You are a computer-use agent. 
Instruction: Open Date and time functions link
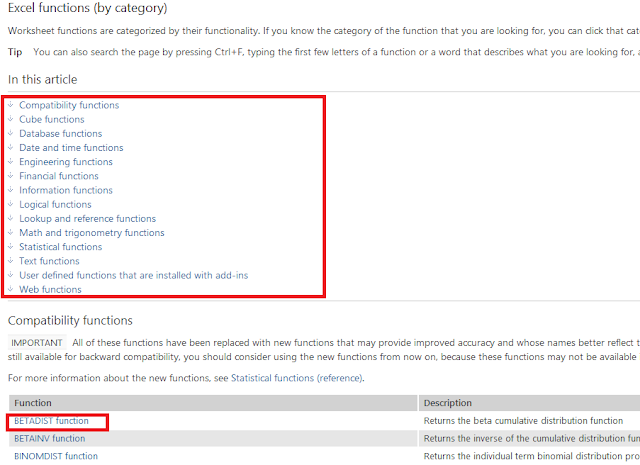pos(71,148)
